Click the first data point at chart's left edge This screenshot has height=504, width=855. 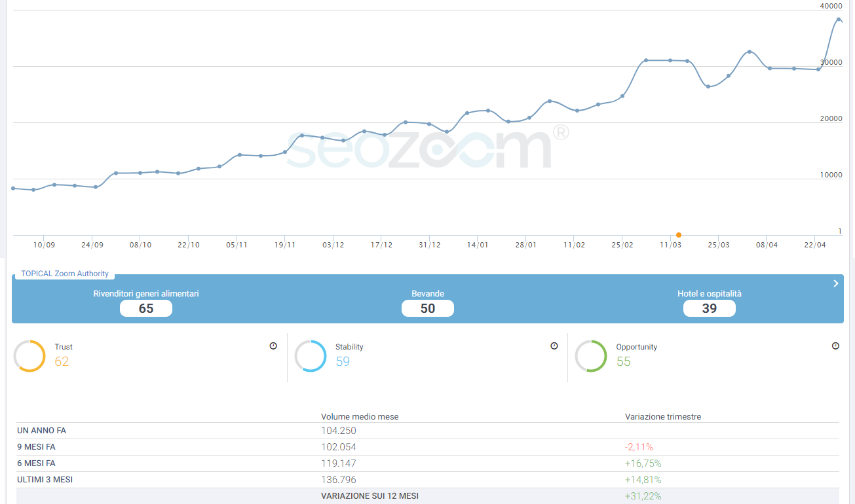click(x=13, y=189)
